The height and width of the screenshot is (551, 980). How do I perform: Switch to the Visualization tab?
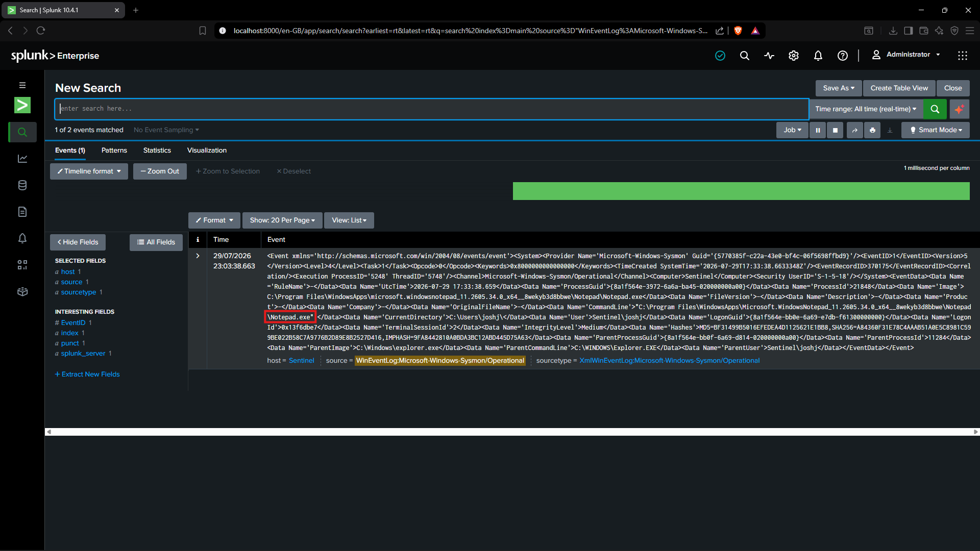pyautogui.click(x=207, y=151)
